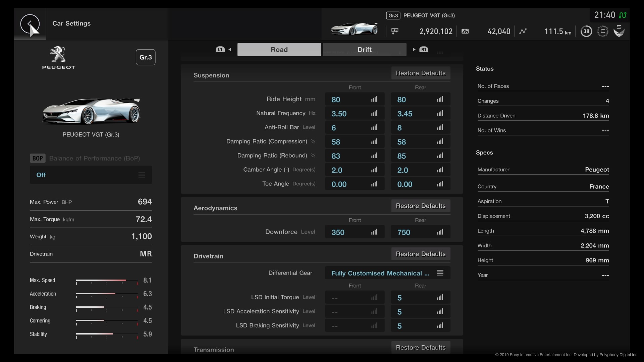Click the small car thumbnail in header
Image resolution: width=644 pixels, height=362 pixels.
tap(354, 29)
